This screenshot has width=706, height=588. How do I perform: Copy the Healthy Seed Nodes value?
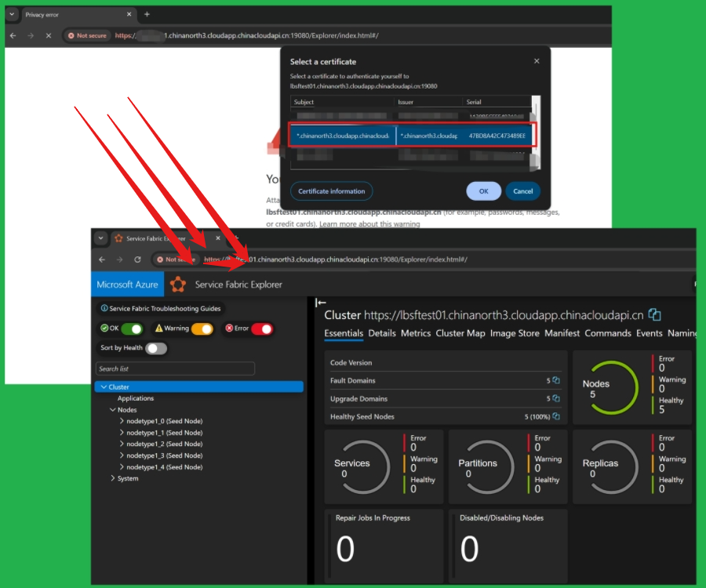point(556,416)
